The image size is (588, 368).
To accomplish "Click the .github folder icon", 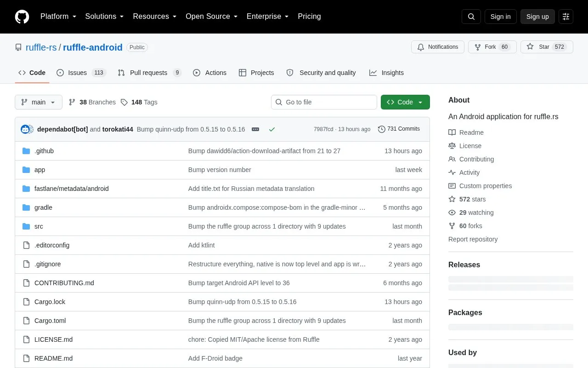I will (x=26, y=151).
